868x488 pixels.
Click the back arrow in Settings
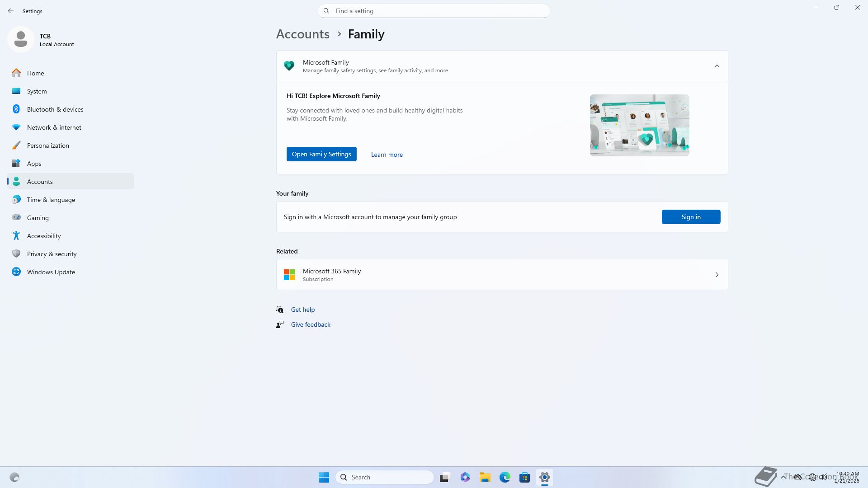click(x=11, y=11)
